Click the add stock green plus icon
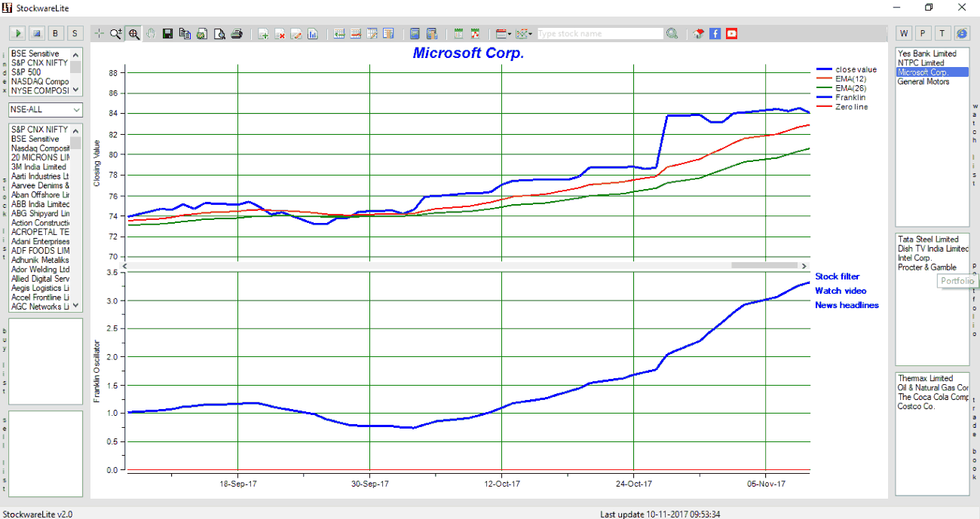 (x=263, y=33)
